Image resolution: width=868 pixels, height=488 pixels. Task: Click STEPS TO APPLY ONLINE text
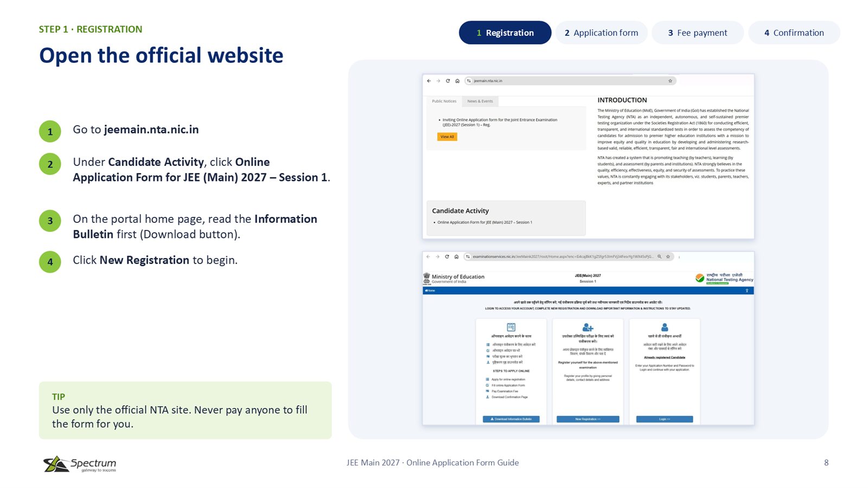click(511, 371)
